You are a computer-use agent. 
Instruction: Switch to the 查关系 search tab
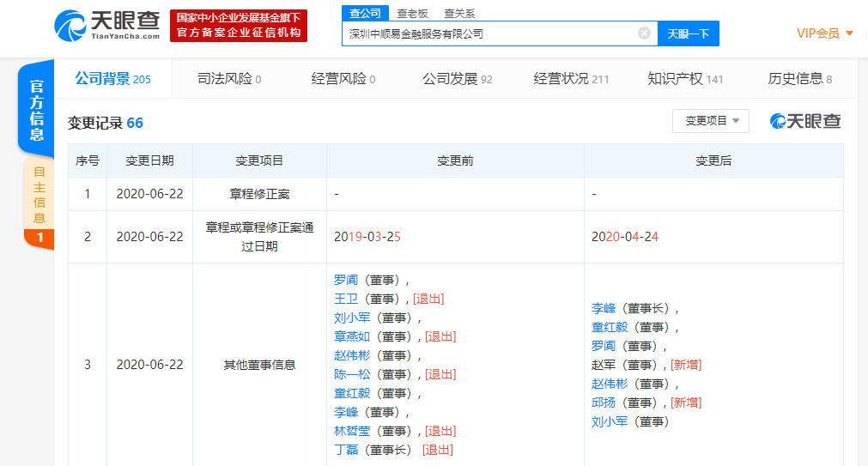[458, 14]
